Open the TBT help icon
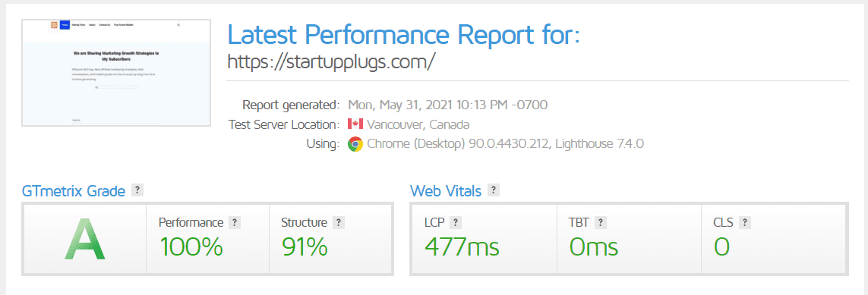Image resolution: width=868 pixels, height=295 pixels. (x=601, y=223)
